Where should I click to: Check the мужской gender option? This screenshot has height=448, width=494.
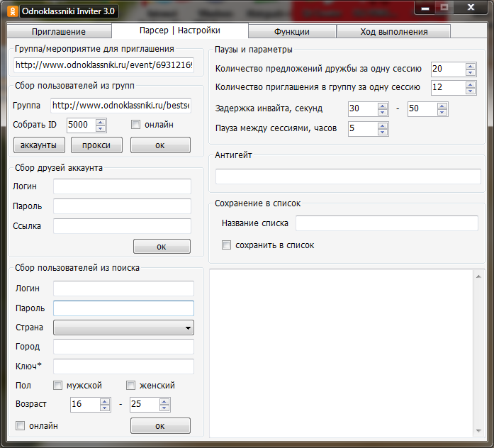[58, 386]
